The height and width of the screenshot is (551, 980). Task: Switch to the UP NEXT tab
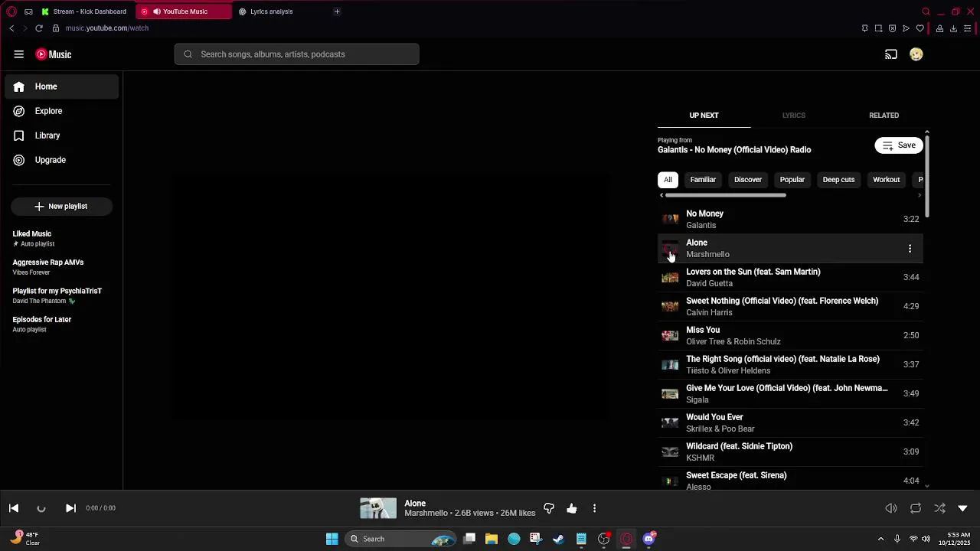pyautogui.click(x=704, y=116)
